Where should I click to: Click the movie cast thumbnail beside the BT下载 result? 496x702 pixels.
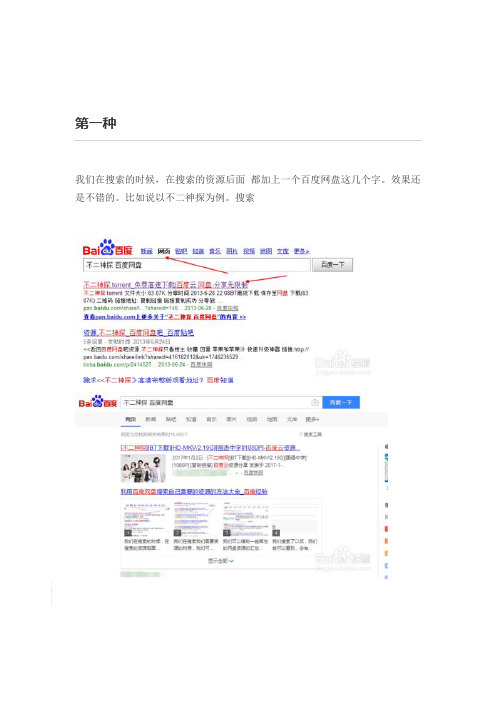143,468
